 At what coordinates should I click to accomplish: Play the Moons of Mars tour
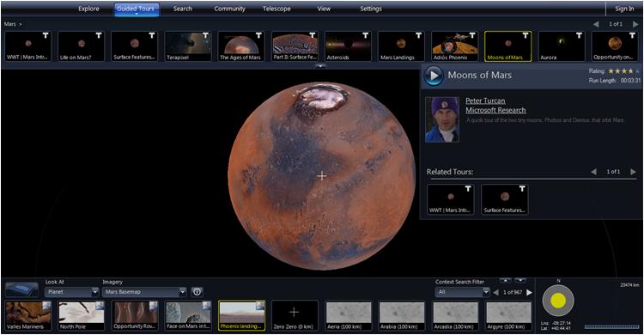tap(434, 76)
